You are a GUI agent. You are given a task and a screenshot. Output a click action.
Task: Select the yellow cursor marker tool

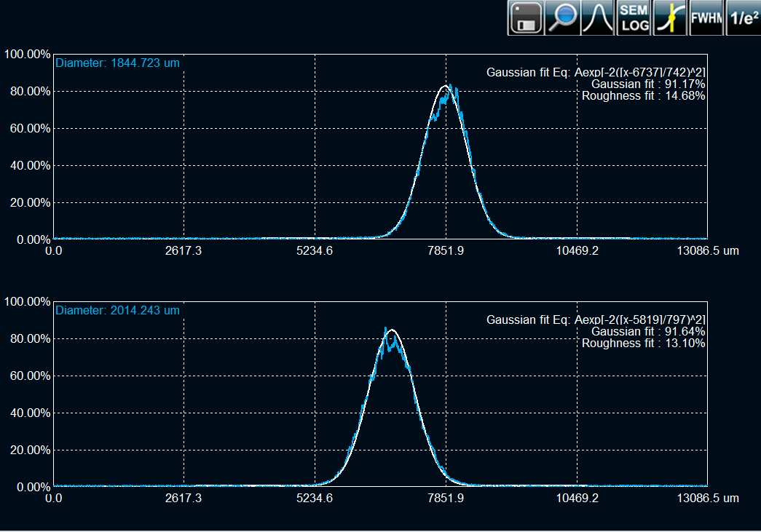[x=670, y=18]
